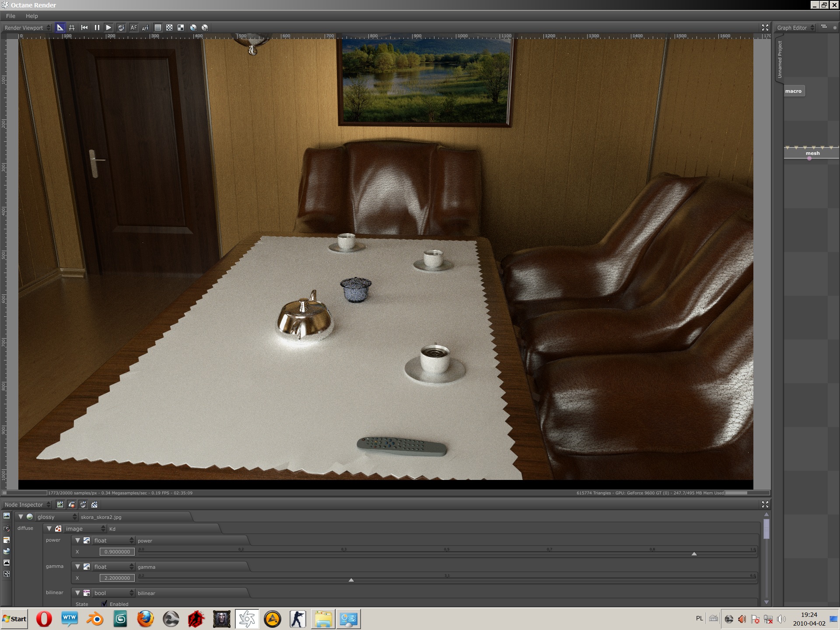Toggle the large checkerboard alpha background button

click(181, 28)
